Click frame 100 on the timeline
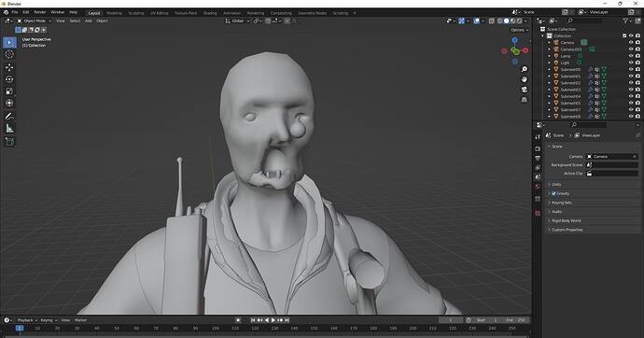The width and height of the screenshot is (644, 338). 216,328
